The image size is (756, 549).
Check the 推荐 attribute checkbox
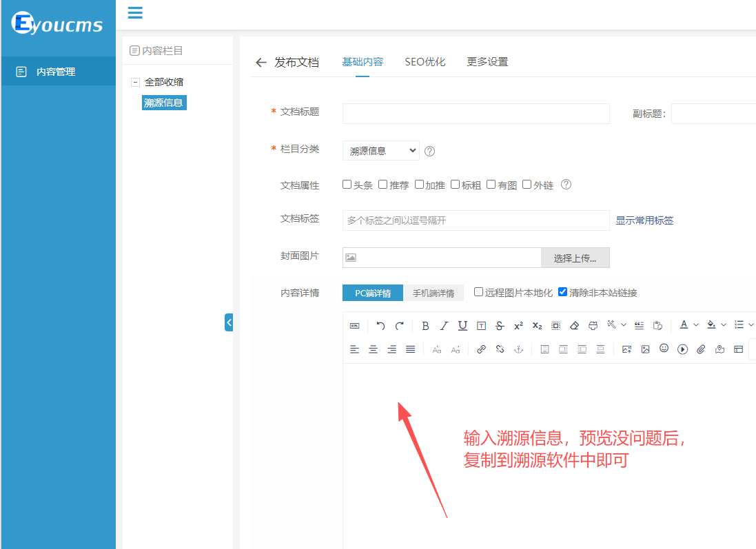(x=383, y=184)
